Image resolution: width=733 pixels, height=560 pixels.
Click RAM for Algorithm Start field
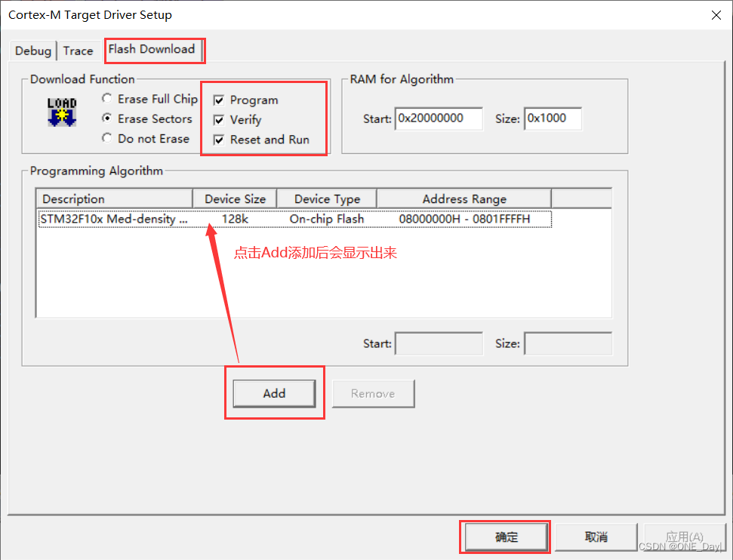pyautogui.click(x=439, y=118)
